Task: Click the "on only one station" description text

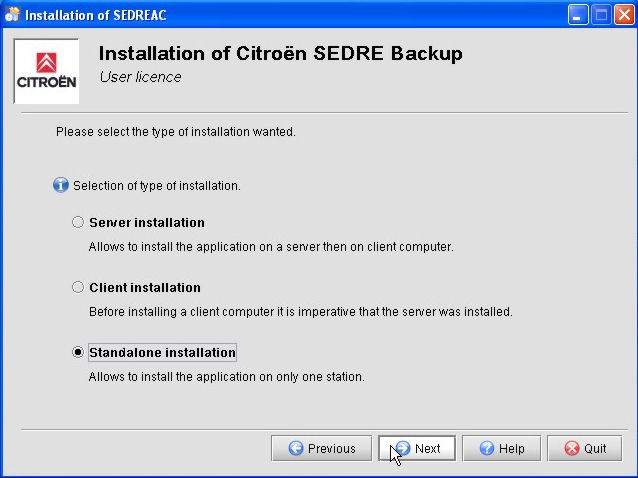Action: (226, 377)
